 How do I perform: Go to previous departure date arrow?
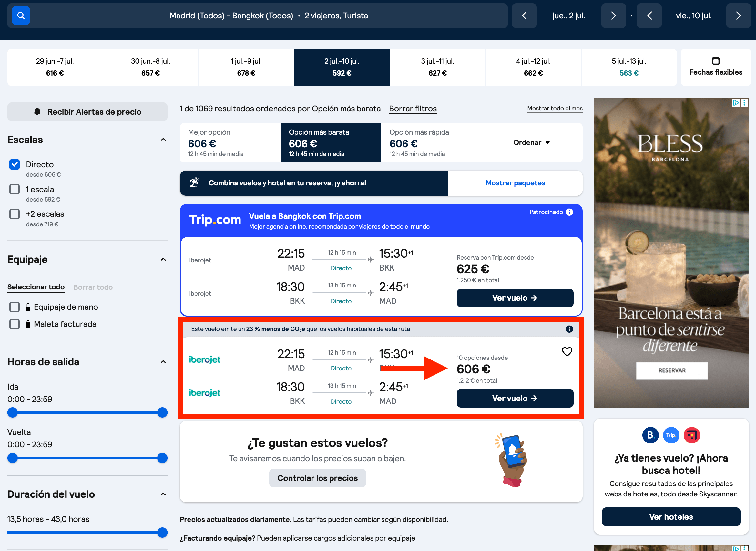click(524, 16)
